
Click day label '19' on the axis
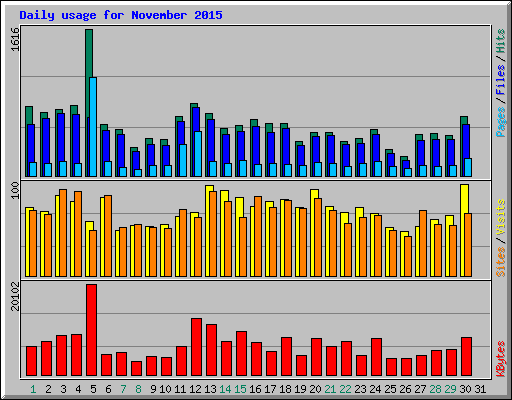pos(300,389)
